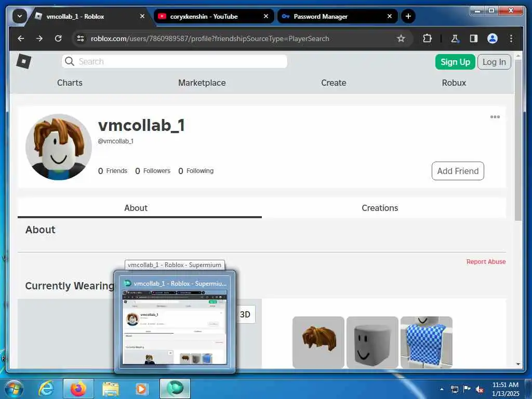Click the roblox.com URL address bar
Image resolution: width=532 pixels, height=399 pixels.
coord(210,38)
